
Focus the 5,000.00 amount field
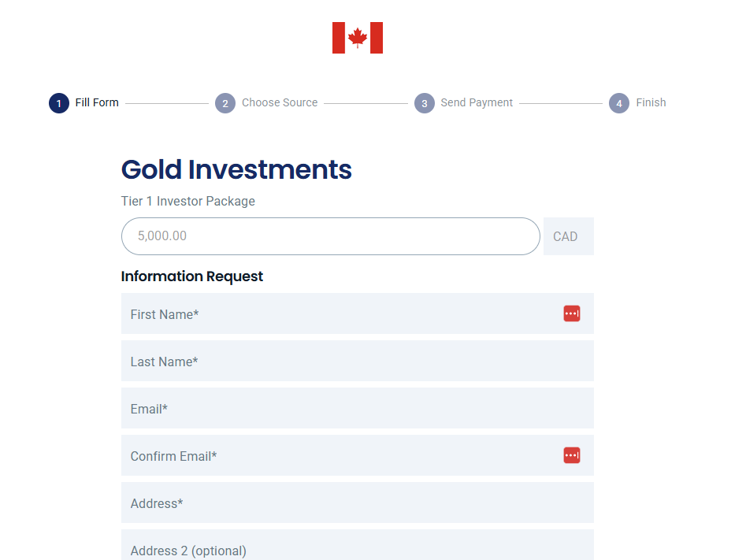331,236
